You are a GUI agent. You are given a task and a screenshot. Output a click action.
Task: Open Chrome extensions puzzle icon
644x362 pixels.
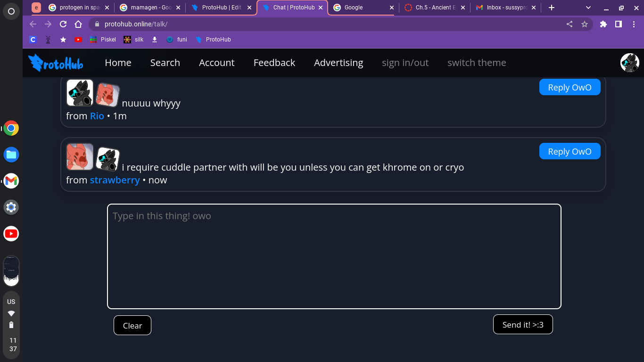603,24
